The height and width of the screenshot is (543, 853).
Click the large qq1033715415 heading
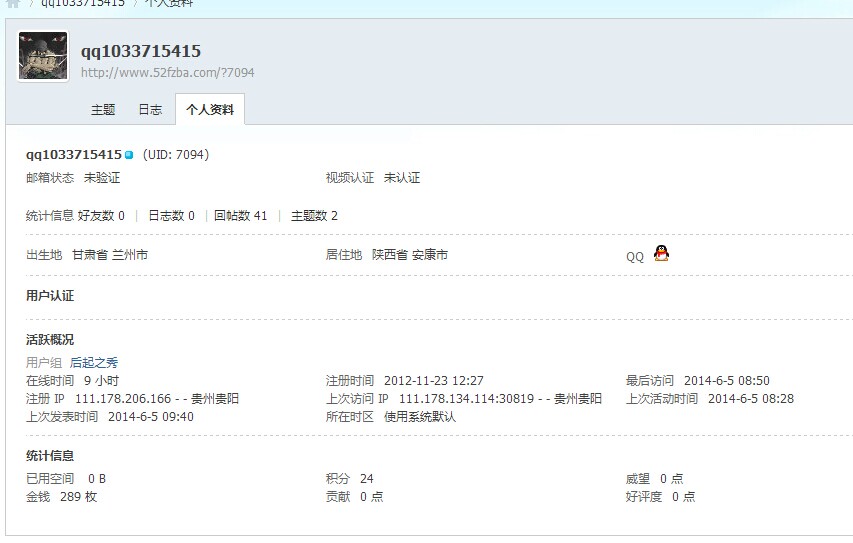[141, 51]
